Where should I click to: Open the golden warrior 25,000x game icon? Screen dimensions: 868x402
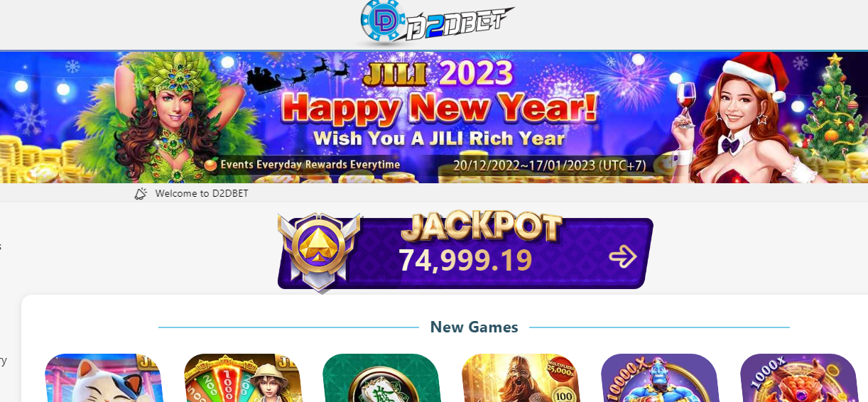coord(521,378)
